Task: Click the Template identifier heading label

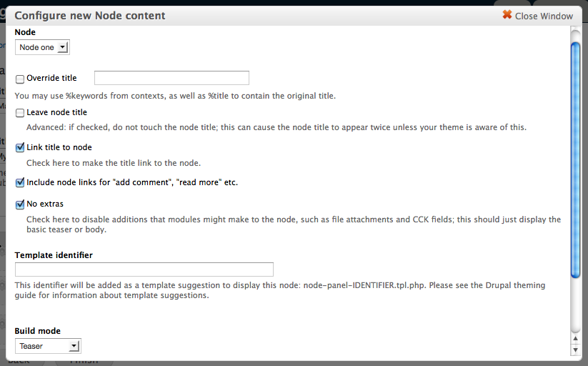Action: point(54,254)
